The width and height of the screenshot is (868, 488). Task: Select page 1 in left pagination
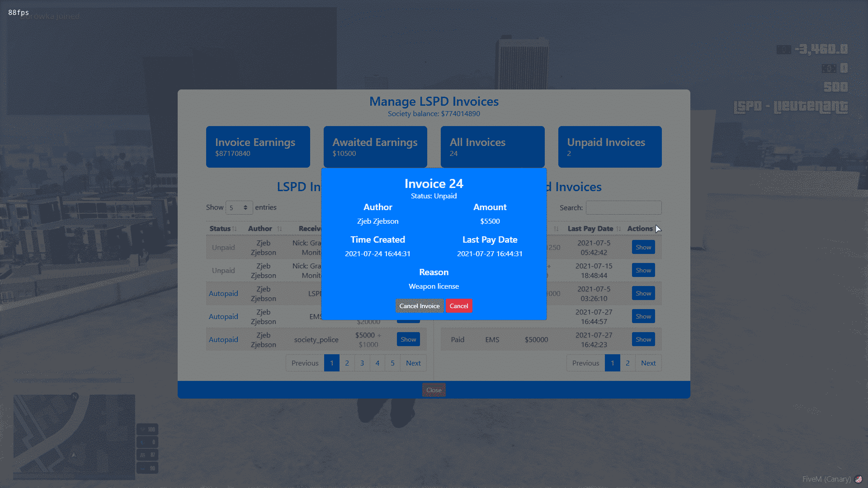[x=332, y=363]
